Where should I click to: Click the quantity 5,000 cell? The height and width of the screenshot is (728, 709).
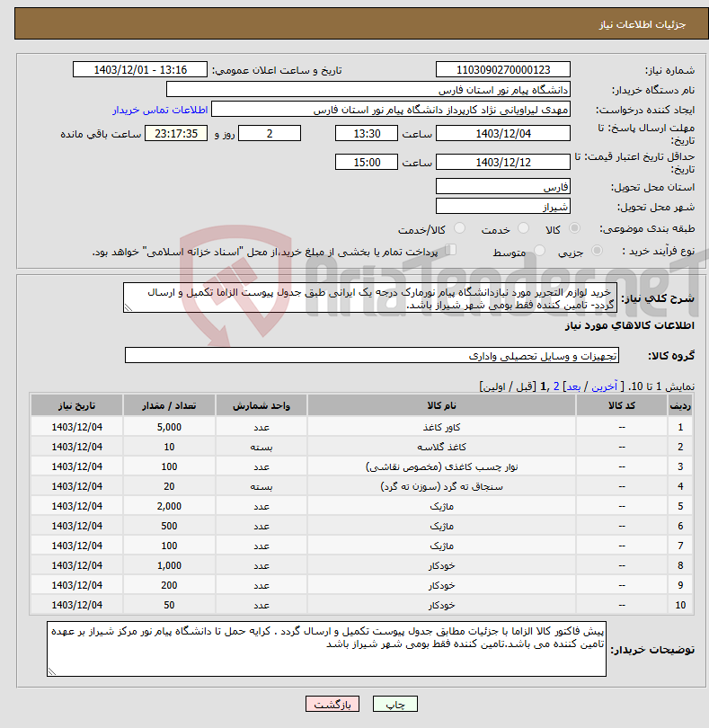point(169,427)
